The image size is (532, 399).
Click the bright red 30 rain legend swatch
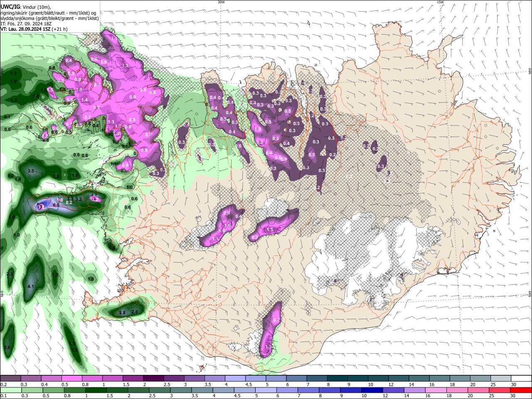coord(521,390)
